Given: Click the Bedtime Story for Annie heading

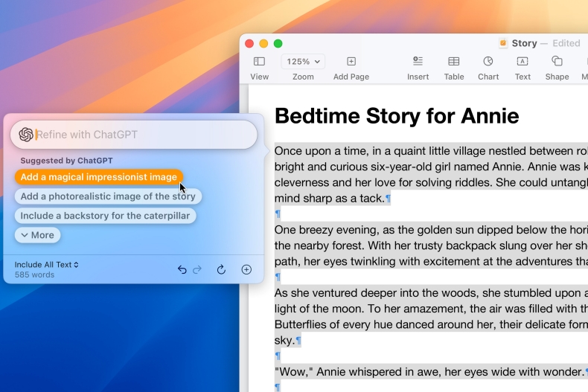Looking at the screenshot, I should click(x=397, y=116).
